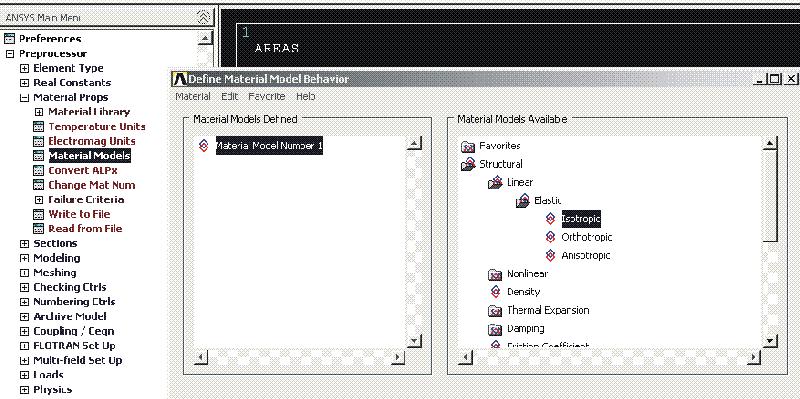Viewport: 800px width, 399px height.
Task: Expand the Archive Model node
Action: 24,316
